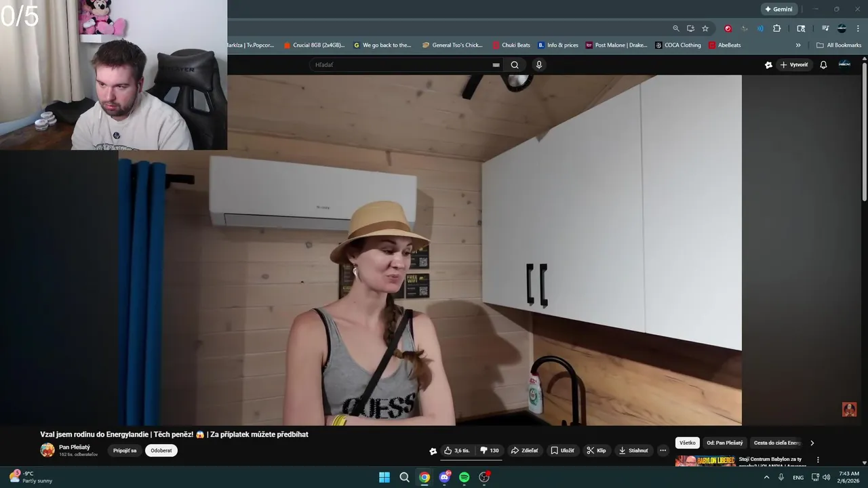Open the Chuki Beats bookmark
Viewport: 868px width, 488px height.
511,45
